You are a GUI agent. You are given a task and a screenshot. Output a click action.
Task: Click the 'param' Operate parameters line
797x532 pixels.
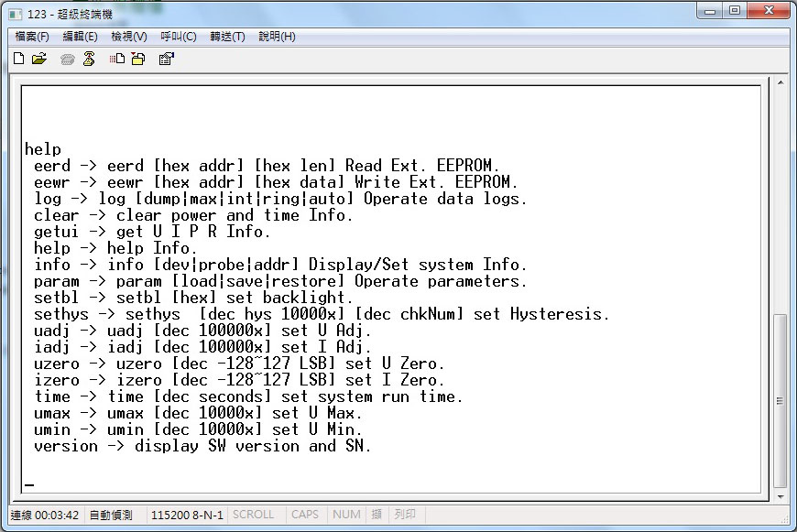tap(280, 281)
